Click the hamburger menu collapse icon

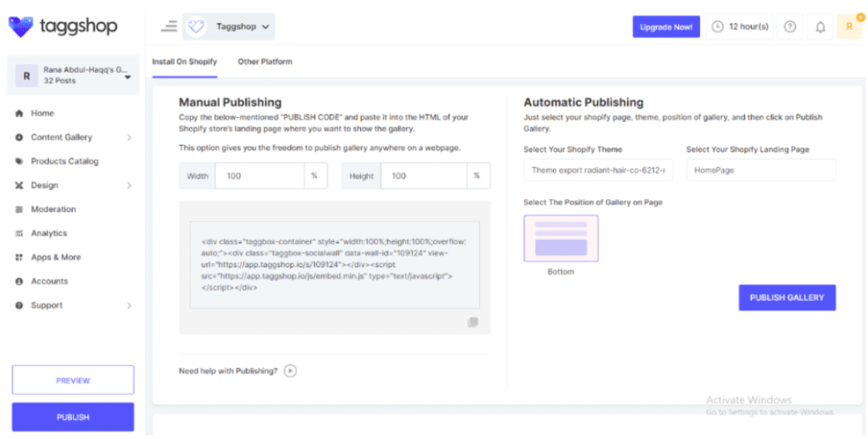tap(170, 26)
